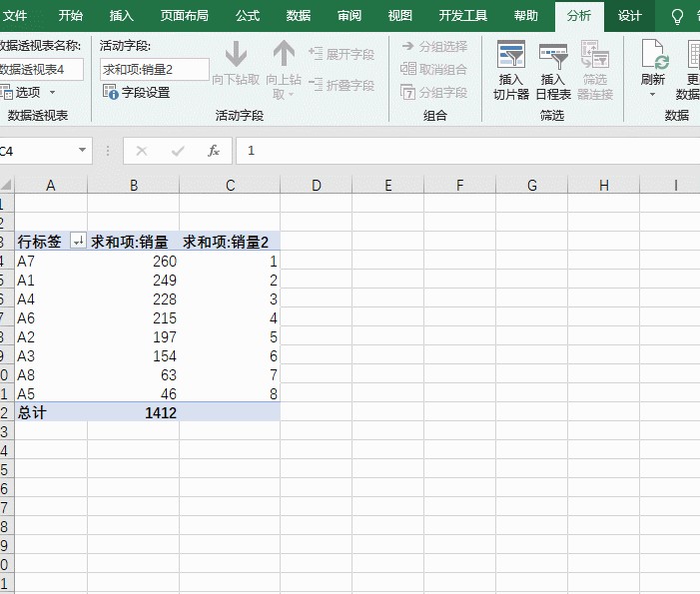The height and width of the screenshot is (594, 700).
Task: Open the 文件 menu tab
Action: point(14,16)
